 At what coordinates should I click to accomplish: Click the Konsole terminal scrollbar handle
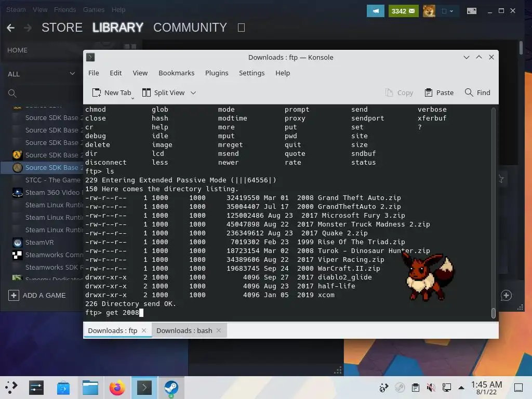[494, 313]
